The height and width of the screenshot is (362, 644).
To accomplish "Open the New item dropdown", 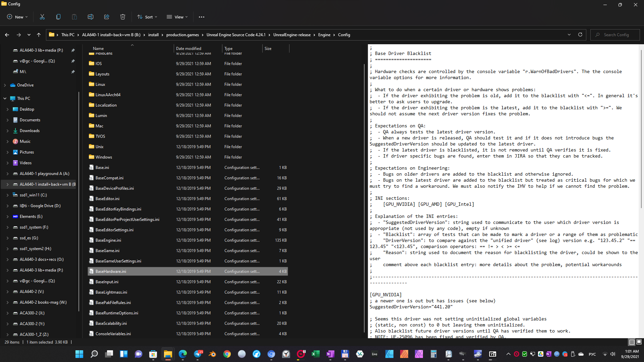I will pyautogui.click(x=17, y=17).
